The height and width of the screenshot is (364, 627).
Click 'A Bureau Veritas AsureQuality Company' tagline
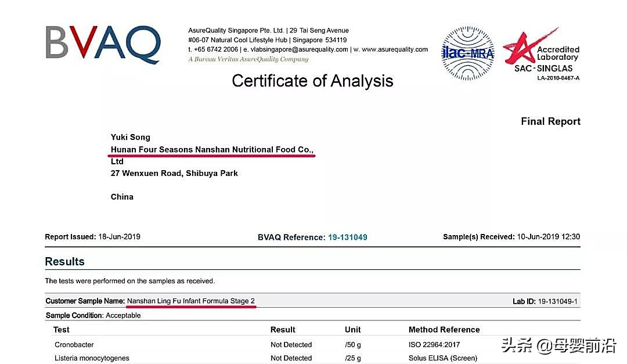pos(248,59)
